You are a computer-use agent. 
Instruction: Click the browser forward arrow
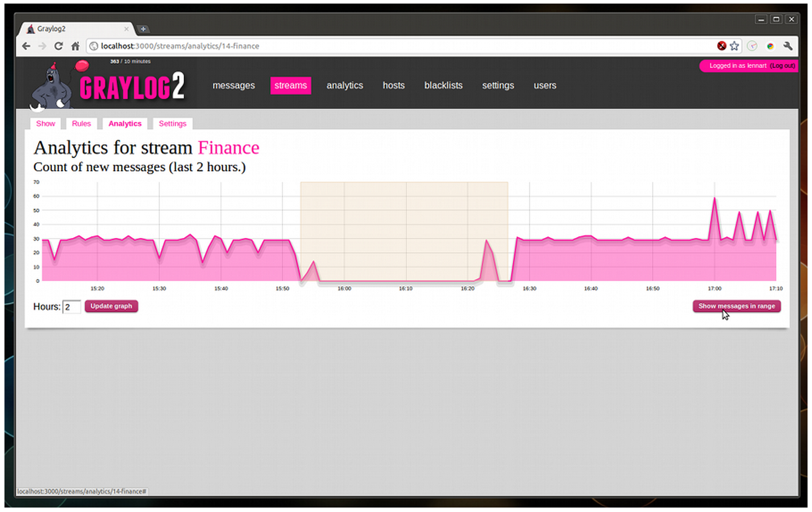[42, 46]
